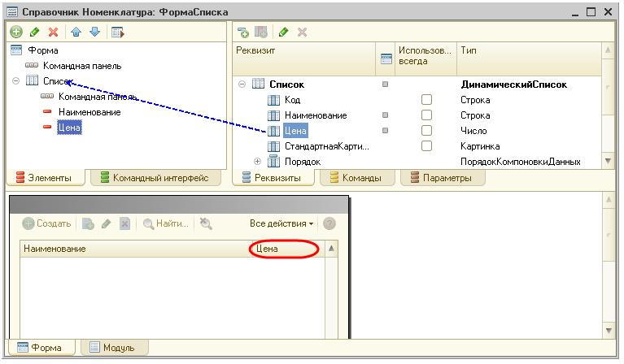The image size is (624, 364).
Task: Open form check icon in elements toolbar
Action: (x=118, y=32)
